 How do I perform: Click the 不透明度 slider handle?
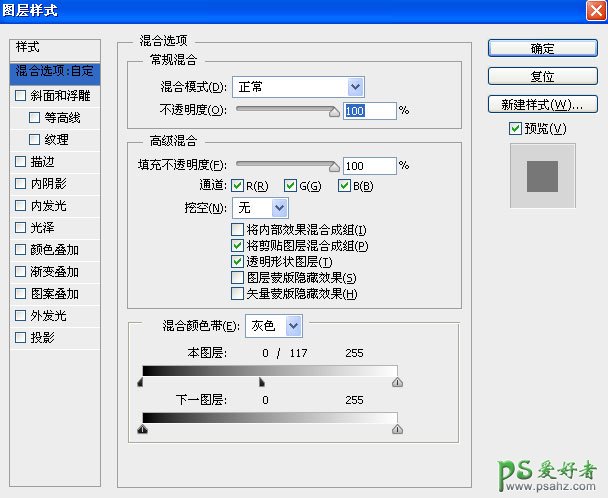pos(334,112)
